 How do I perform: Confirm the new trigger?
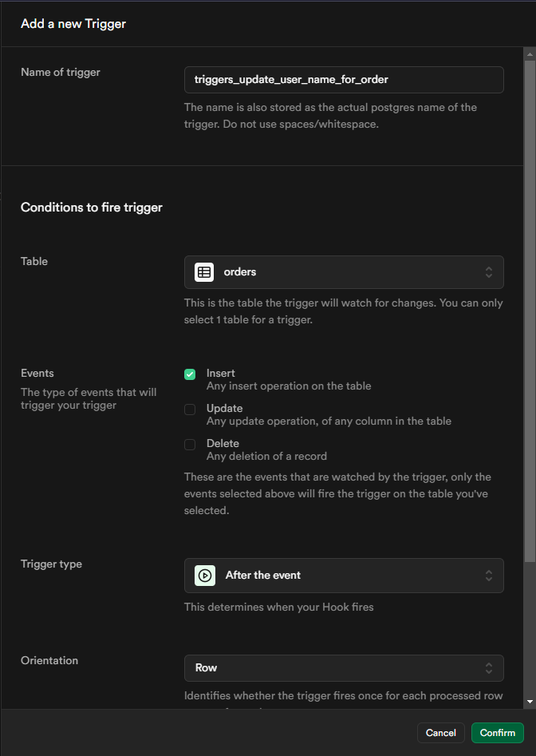(x=498, y=733)
